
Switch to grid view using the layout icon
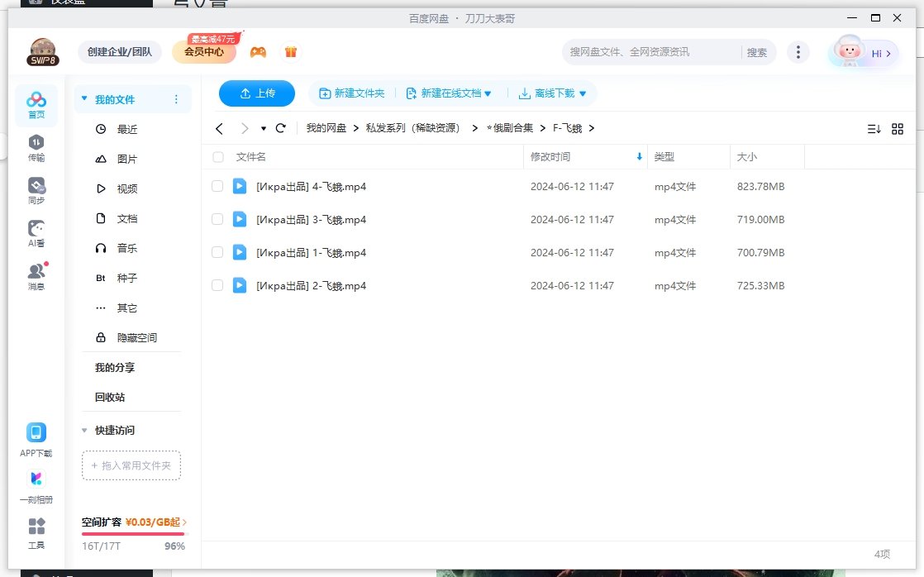899,128
